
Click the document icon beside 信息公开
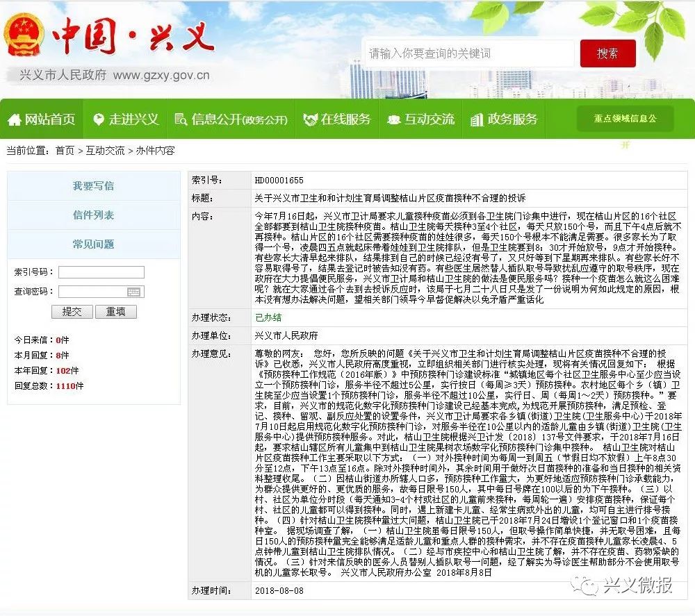(181, 119)
